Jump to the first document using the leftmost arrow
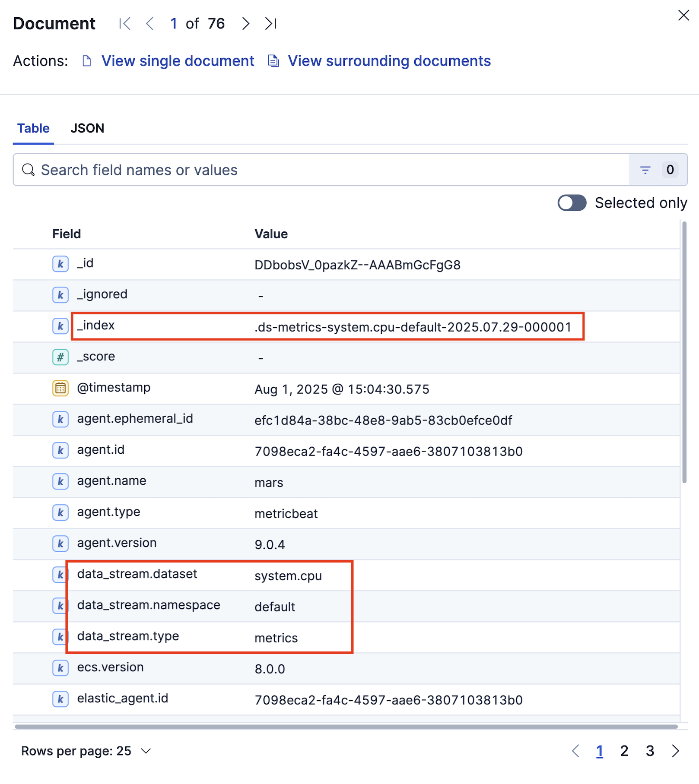This screenshot has height=784, width=699. coord(124,24)
